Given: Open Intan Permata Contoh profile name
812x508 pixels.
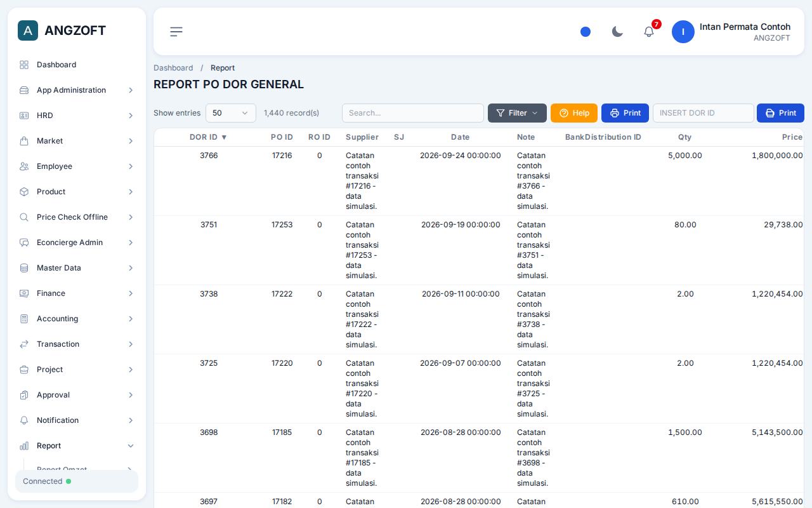Looking at the screenshot, I should 745,27.
